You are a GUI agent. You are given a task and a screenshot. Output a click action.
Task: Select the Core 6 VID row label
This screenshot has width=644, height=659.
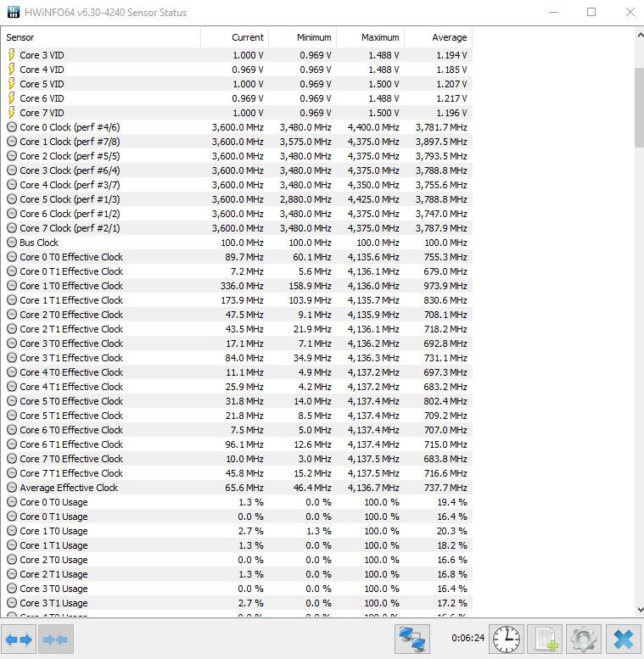(x=42, y=98)
